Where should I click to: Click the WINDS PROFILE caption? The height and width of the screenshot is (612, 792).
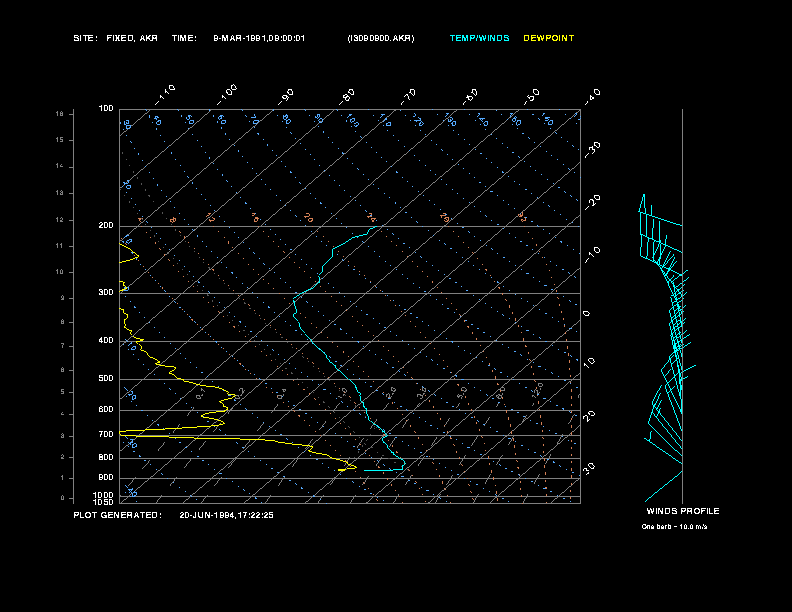coord(682,511)
